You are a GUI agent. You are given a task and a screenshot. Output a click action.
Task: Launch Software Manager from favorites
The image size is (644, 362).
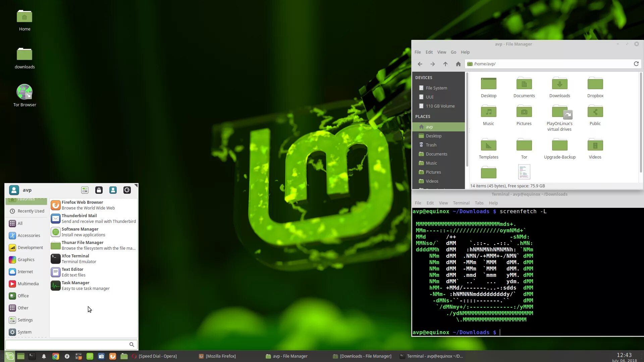point(80,232)
